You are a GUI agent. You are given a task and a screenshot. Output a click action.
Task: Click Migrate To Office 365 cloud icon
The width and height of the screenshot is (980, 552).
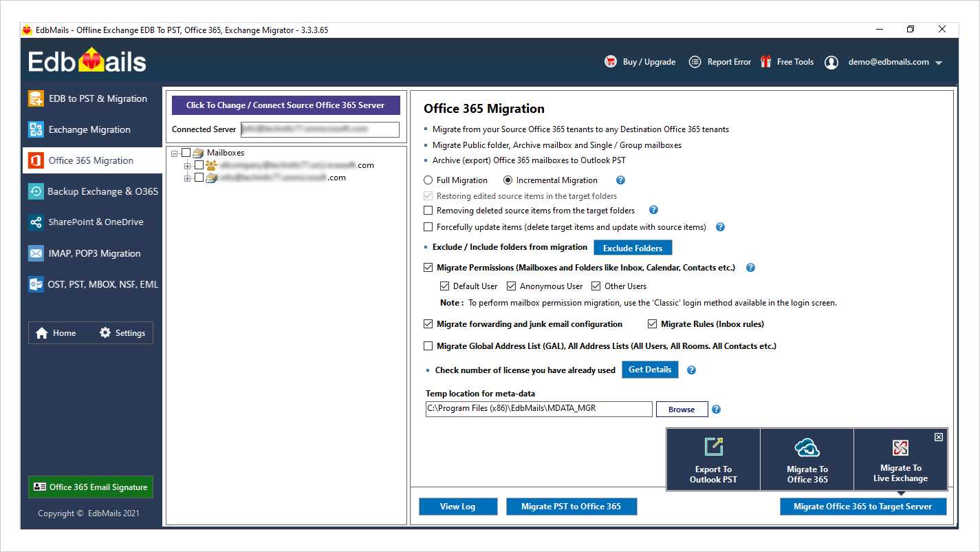tap(807, 448)
